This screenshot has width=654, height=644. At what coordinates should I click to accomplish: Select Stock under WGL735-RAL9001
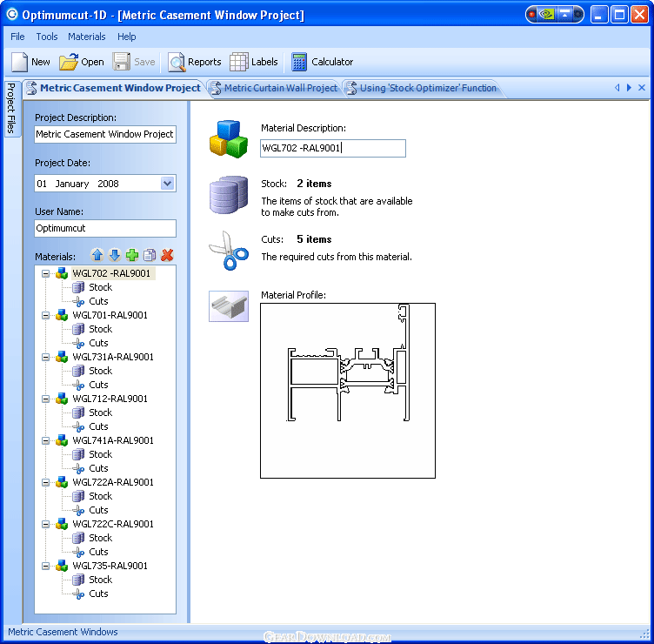tap(101, 580)
